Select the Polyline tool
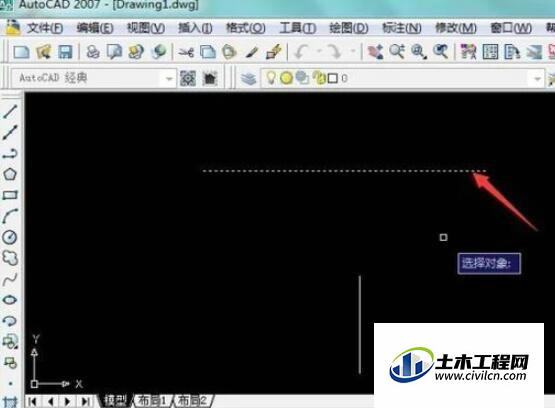Viewport: 555px width, 408px height. point(10,154)
